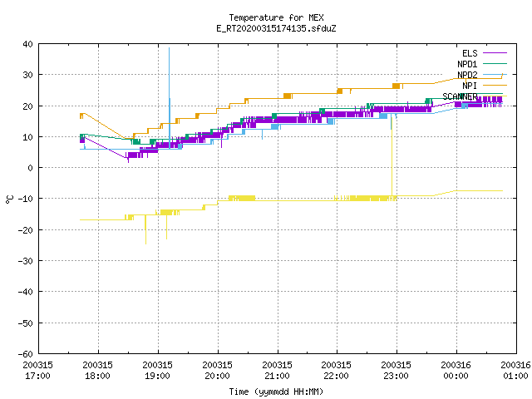Viewport: 532px width, 399px height.
Task: Click the y-axis label -10
Action: (26, 199)
